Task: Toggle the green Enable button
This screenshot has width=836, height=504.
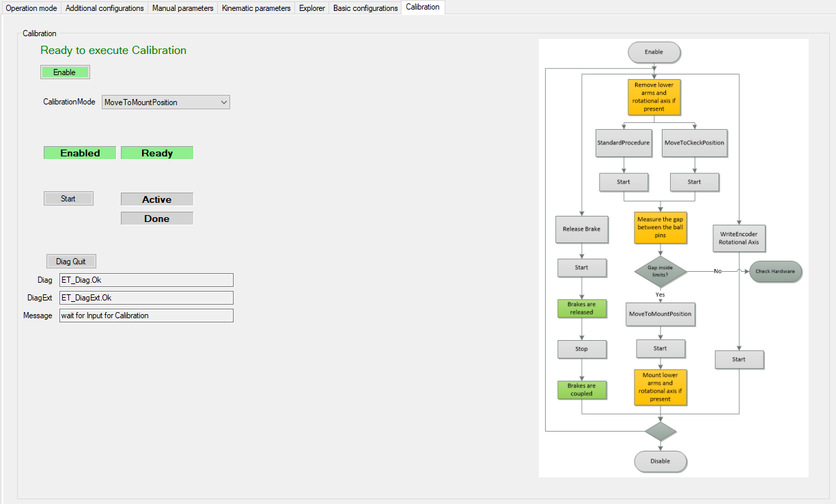Action: coord(65,72)
